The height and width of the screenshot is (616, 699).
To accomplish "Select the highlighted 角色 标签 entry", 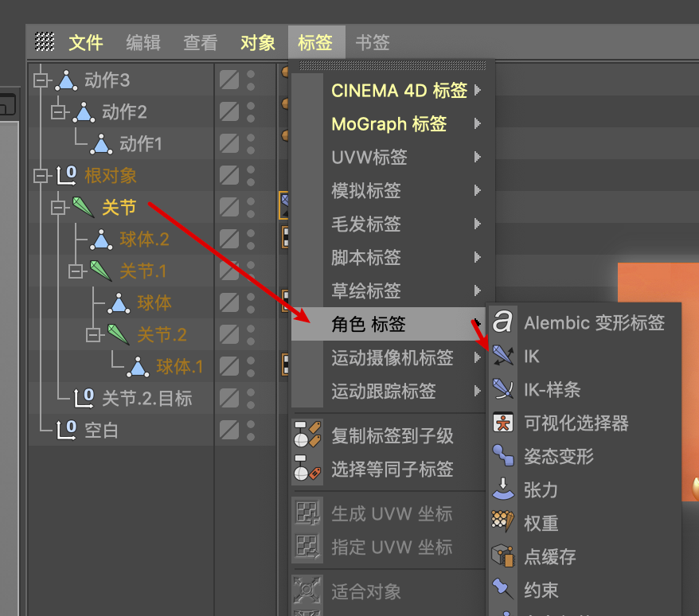I will [389, 324].
